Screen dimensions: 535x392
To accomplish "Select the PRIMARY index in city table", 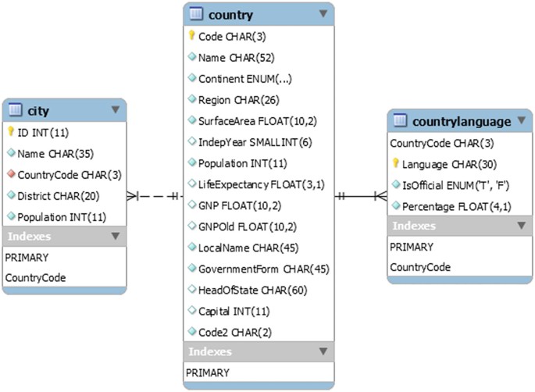I will [27, 257].
